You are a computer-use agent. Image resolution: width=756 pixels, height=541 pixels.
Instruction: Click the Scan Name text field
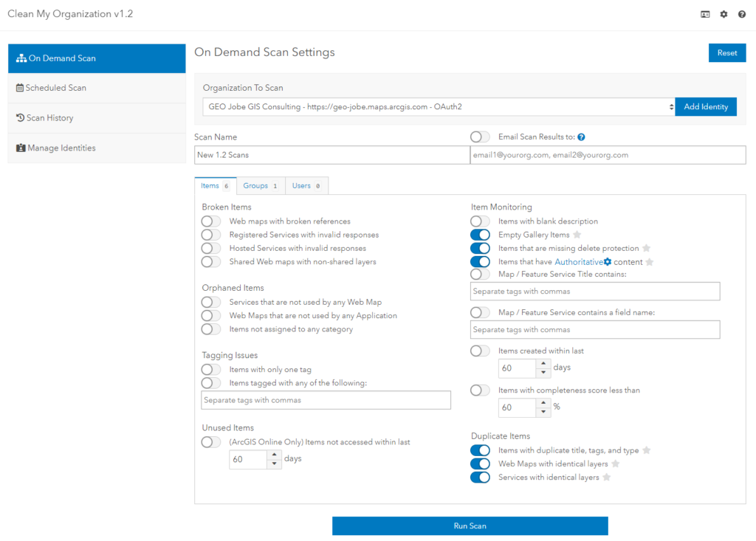pyautogui.click(x=331, y=155)
